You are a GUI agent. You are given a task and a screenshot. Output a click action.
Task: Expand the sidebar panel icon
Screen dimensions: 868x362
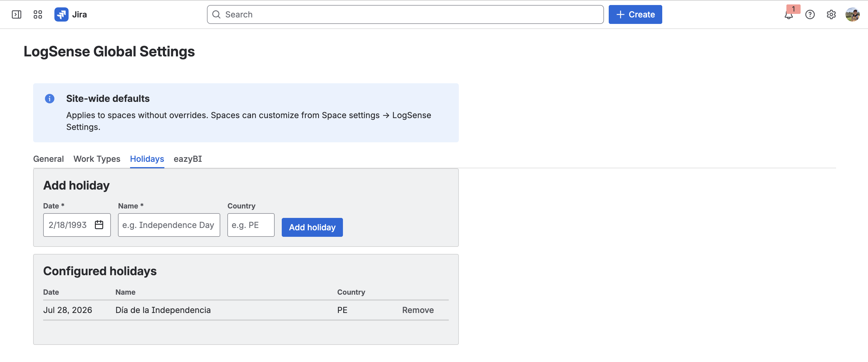(x=17, y=14)
